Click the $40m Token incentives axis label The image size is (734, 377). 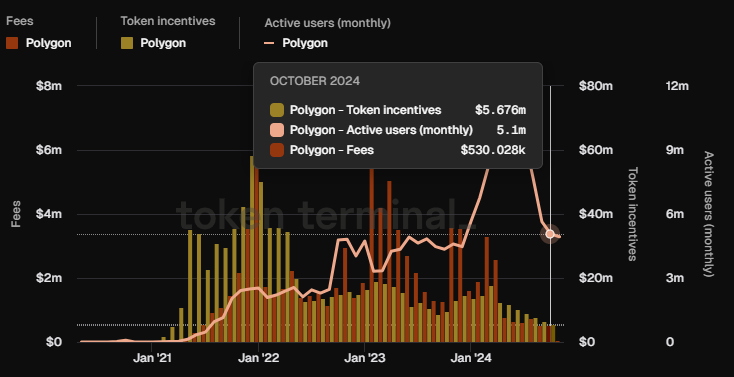[x=595, y=214]
